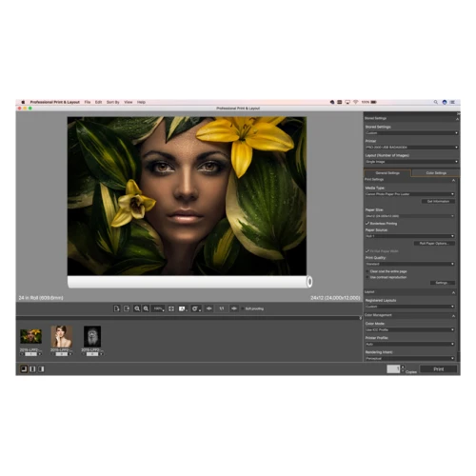Select the yellow flower portrait thumbnail
This screenshot has height=476, width=476.
click(x=30, y=336)
